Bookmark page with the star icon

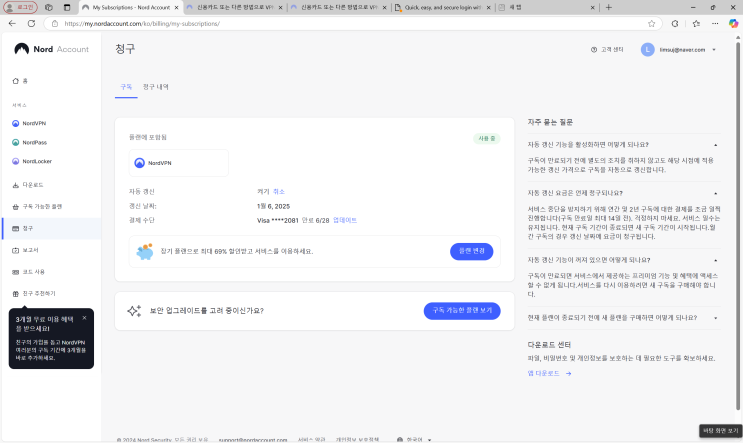(x=652, y=23)
